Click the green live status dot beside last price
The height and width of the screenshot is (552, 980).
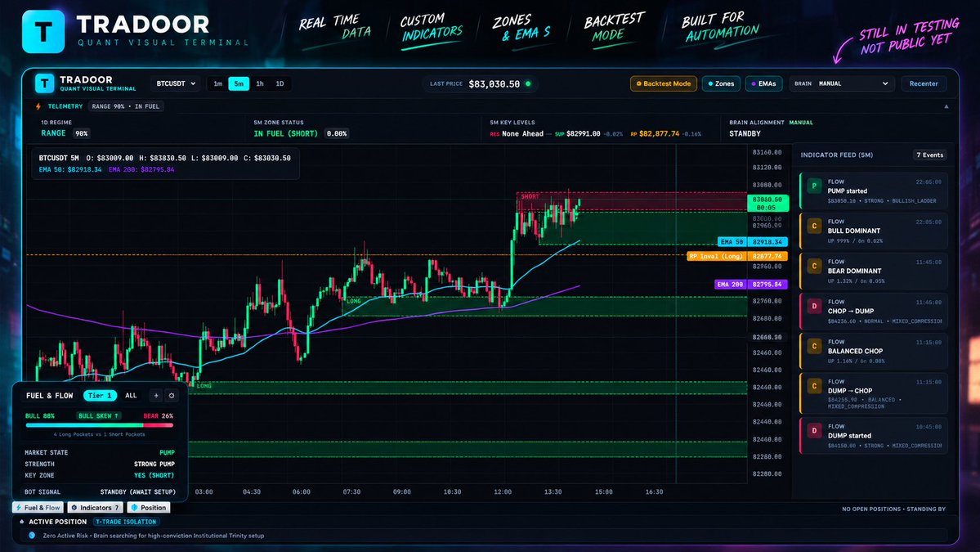point(528,83)
